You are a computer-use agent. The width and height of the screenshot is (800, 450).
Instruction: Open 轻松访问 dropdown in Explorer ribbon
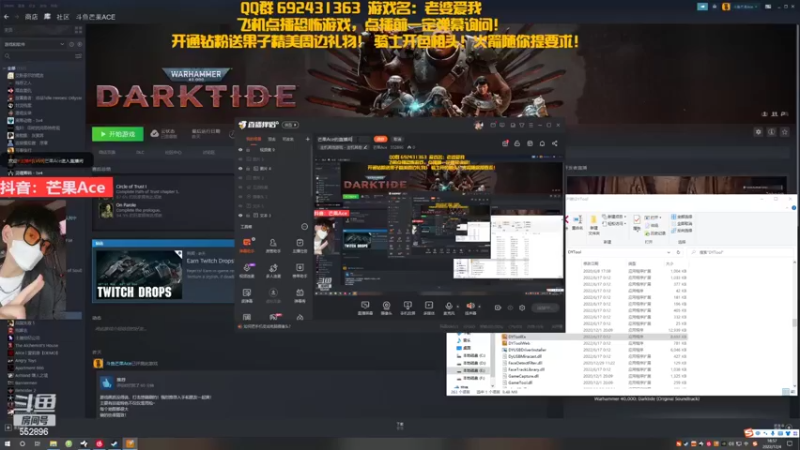click(x=614, y=223)
